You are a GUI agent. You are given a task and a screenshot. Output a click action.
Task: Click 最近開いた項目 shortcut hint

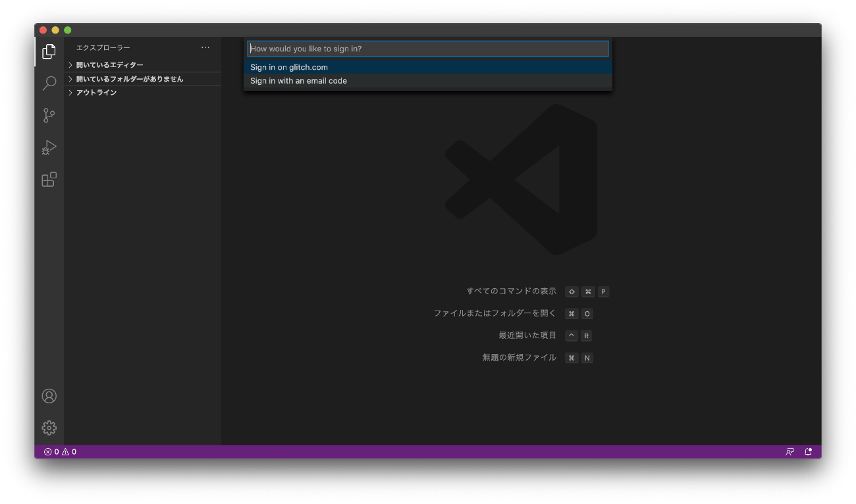(x=527, y=336)
